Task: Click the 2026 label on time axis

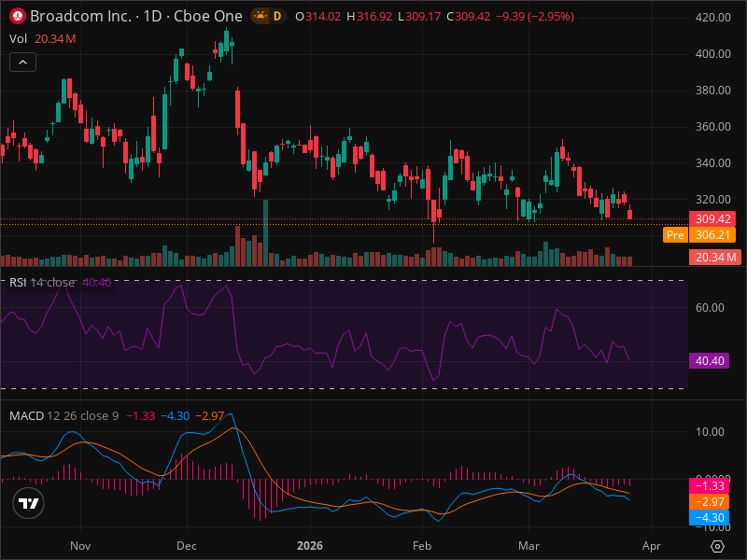Action: 310,546
